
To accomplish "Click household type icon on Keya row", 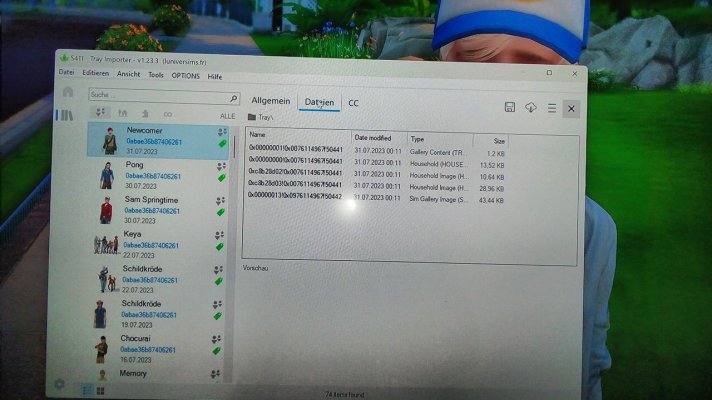I will (x=219, y=235).
